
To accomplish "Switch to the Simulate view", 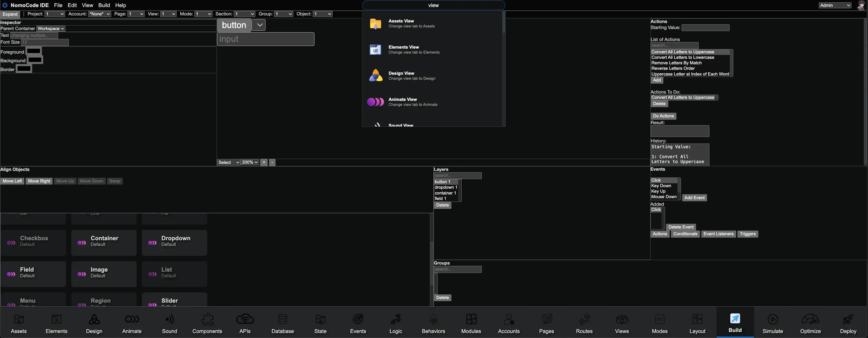I will click(x=773, y=323).
